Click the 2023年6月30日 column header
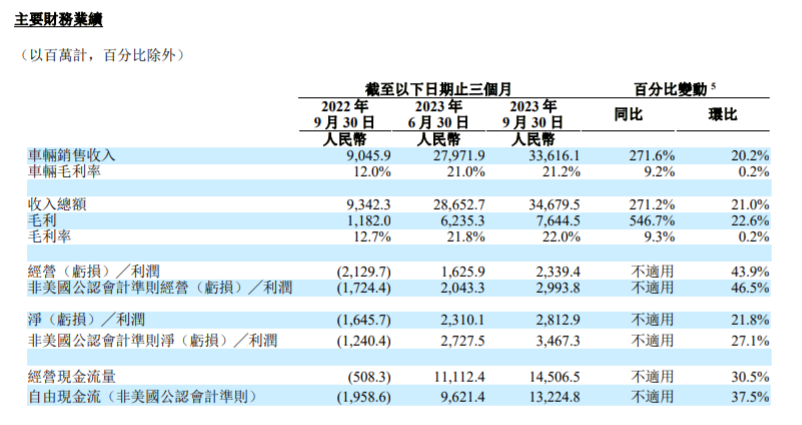 click(438, 115)
